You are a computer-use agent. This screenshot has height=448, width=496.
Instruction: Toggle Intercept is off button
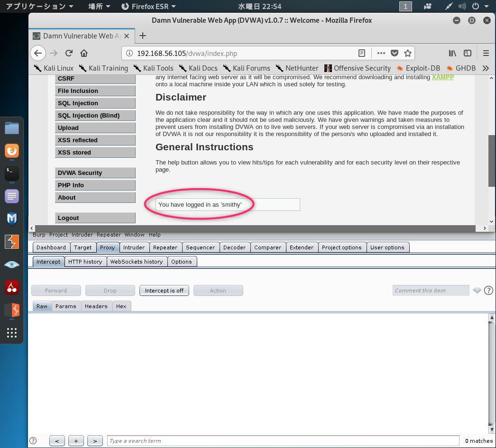[164, 291]
